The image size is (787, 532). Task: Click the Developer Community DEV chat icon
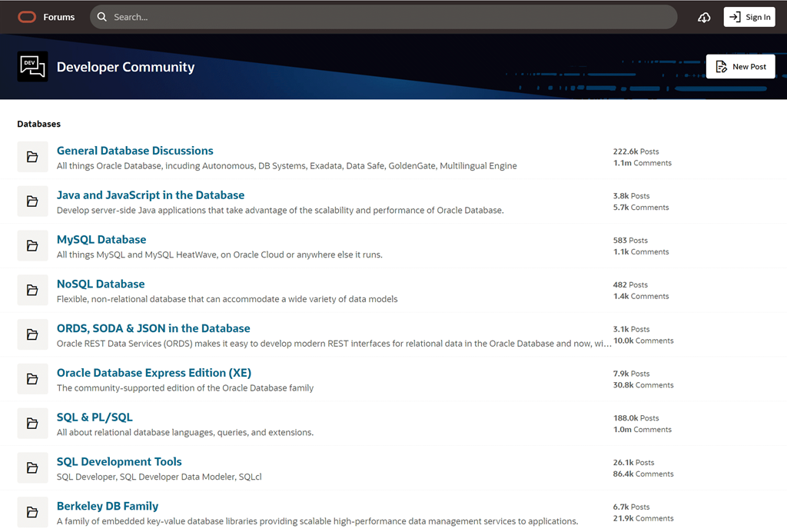32,67
